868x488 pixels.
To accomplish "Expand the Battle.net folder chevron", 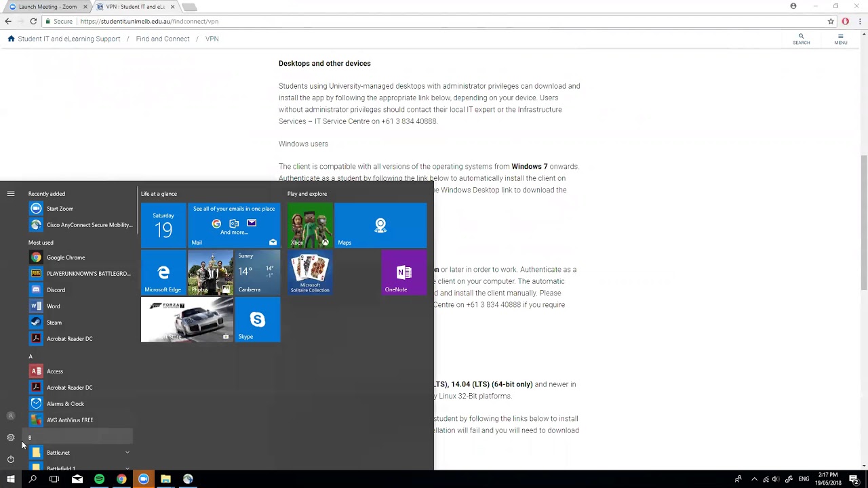I will point(127,453).
